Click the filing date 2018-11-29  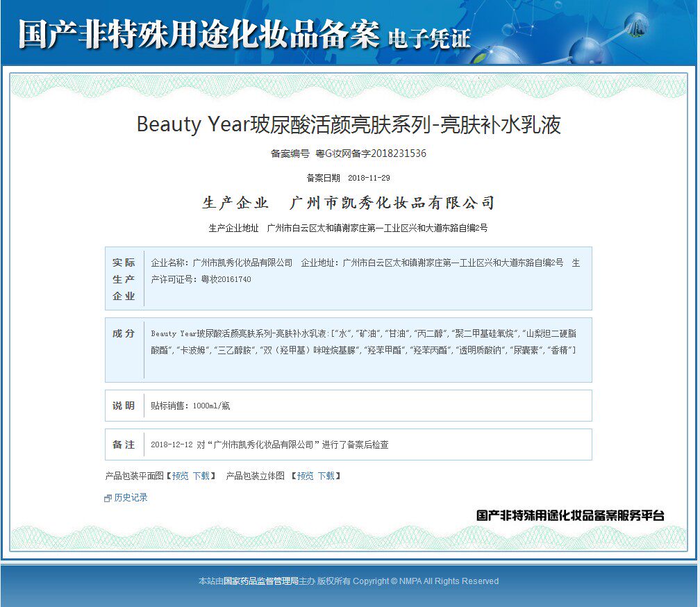tap(369, 178)
